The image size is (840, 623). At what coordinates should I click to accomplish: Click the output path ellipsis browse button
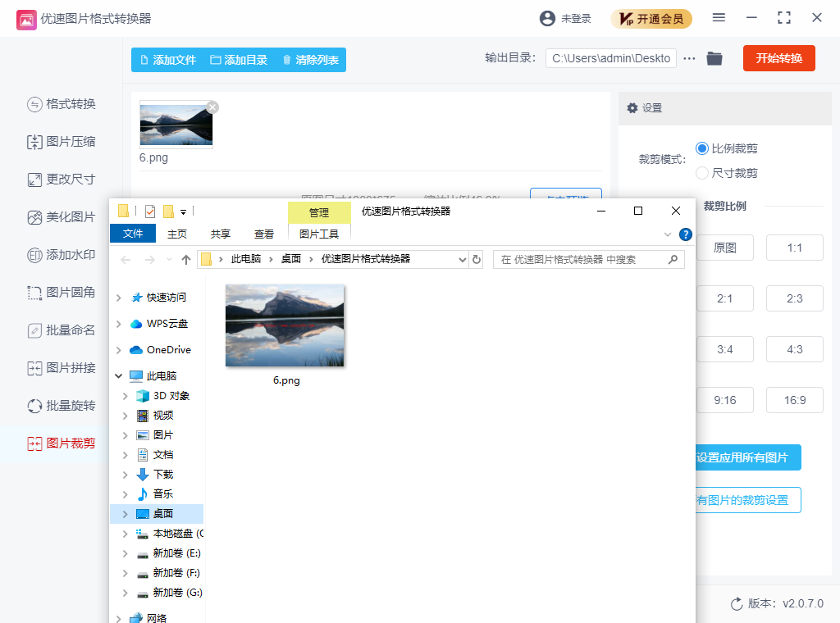click(689, 58)
